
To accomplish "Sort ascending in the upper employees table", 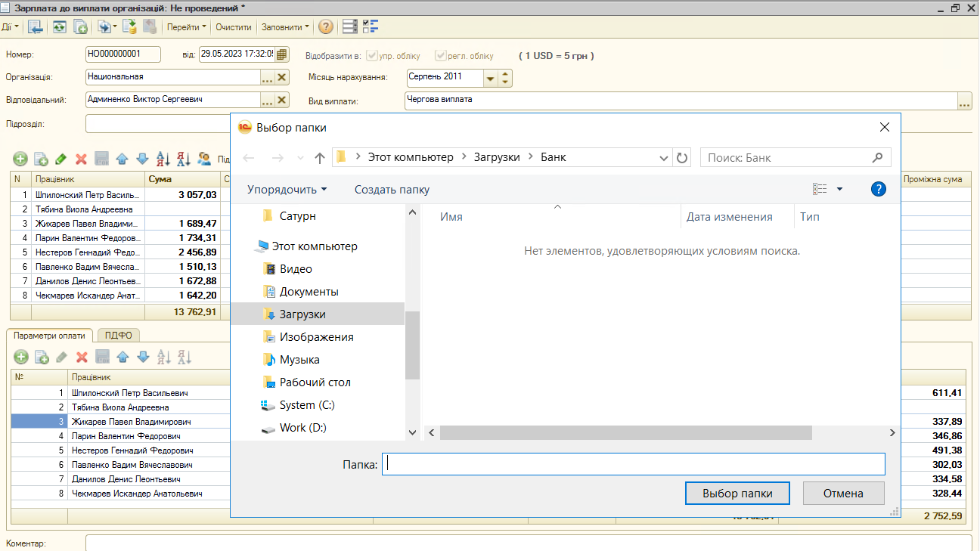I will (163, 159).
